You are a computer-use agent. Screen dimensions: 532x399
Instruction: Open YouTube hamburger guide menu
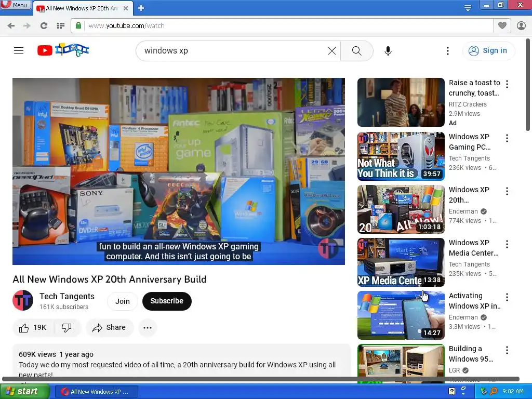[19, 51]
